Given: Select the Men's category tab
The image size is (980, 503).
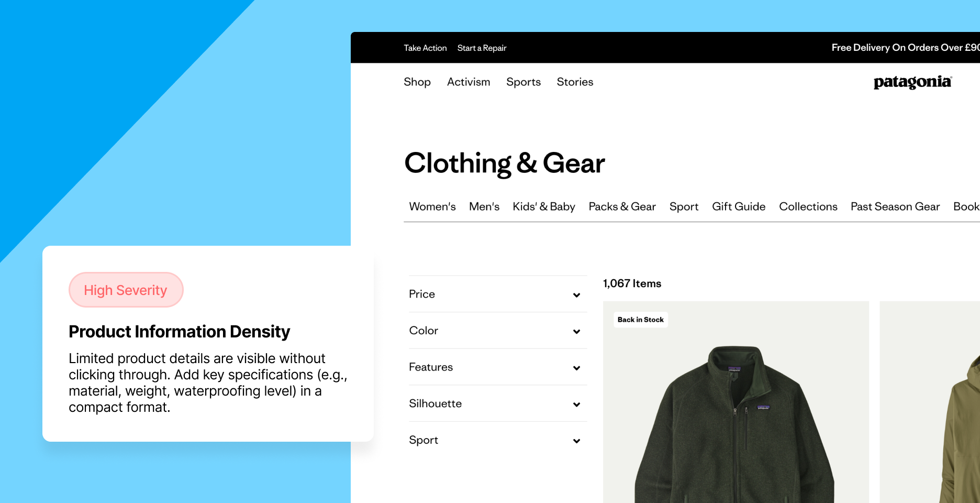Looking at the screenshot, I should pos(484,206).
